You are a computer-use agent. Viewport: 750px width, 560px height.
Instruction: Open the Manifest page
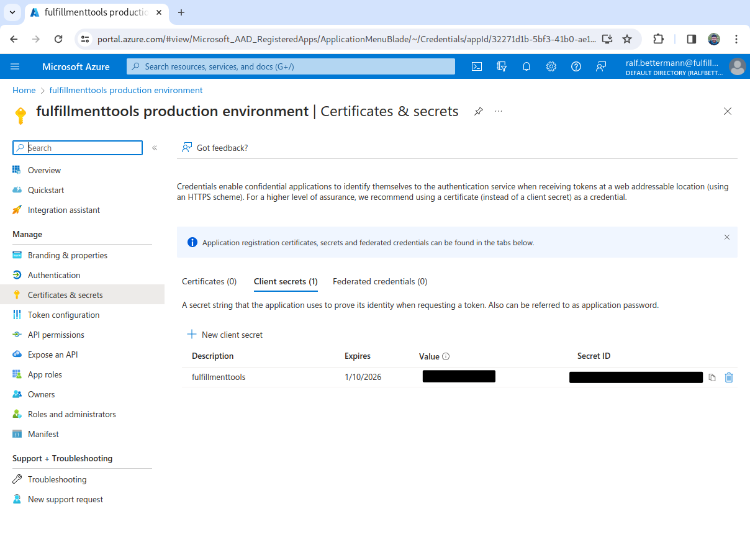pyautogui.click(x=43, y=434)
